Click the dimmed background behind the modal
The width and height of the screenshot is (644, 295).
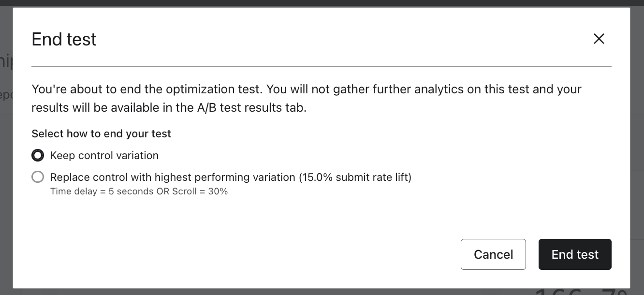tap(6, 193)
